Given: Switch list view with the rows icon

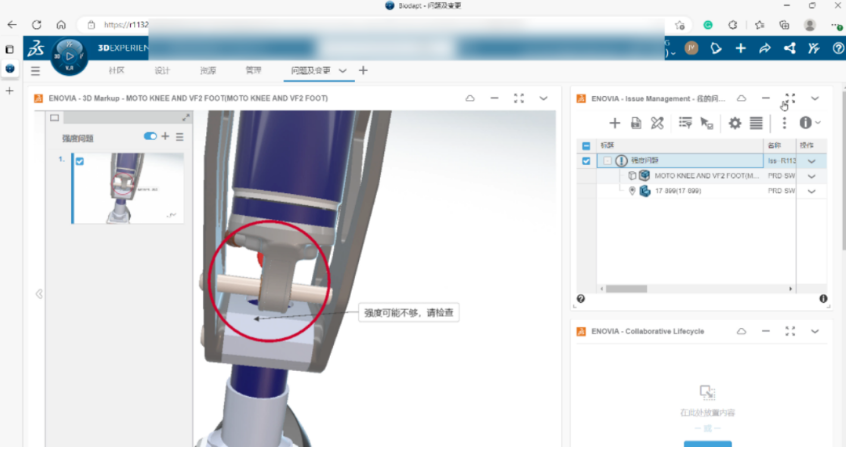Looking at the screenshot, I should pos(756,123).
